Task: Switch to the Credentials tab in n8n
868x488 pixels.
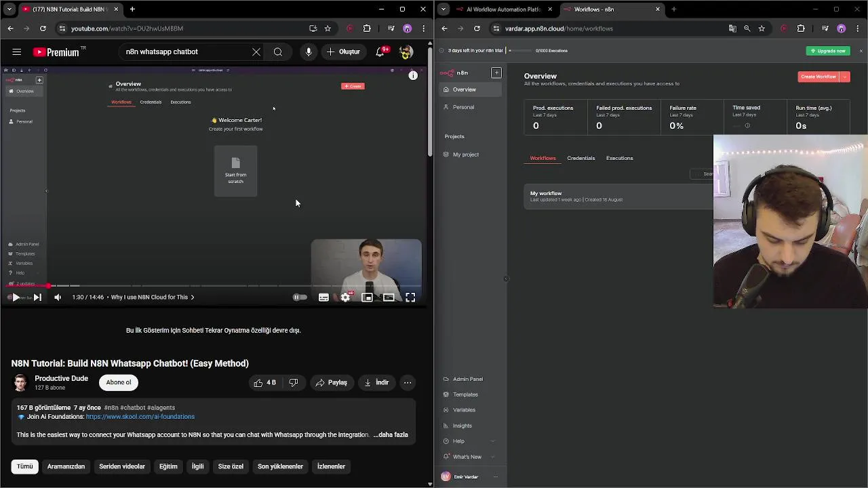Action: (581, 158)
